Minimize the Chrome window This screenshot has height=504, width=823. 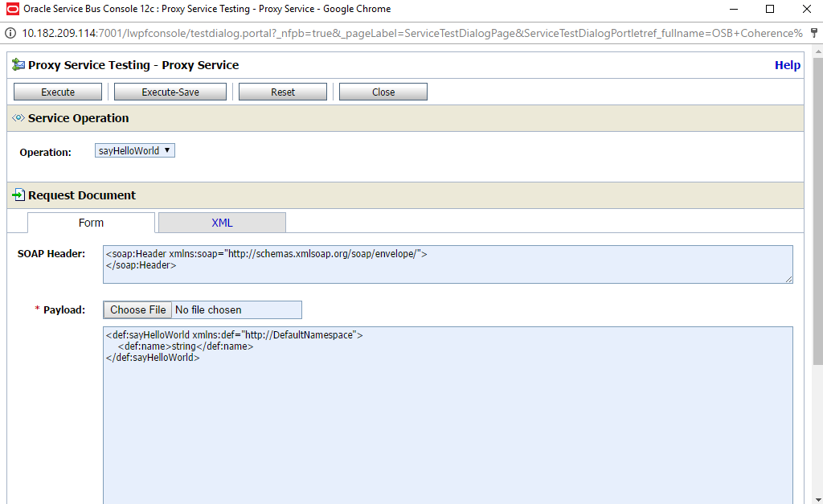coord(734,9)
